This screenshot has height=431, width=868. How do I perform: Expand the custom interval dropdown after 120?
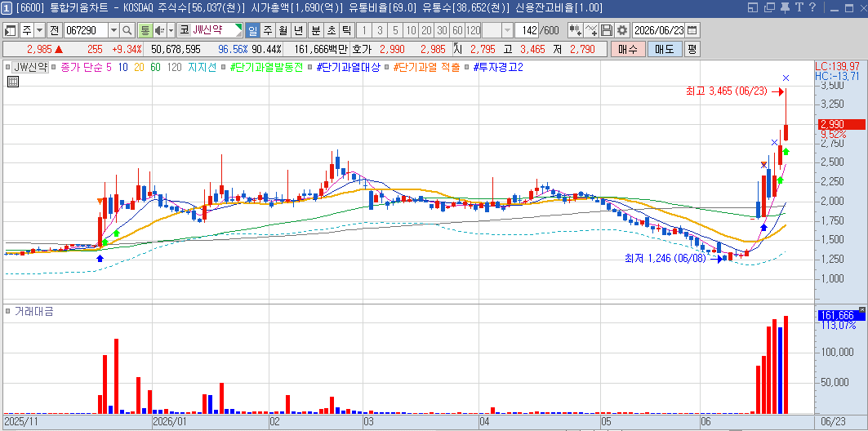tap(508, 30)
